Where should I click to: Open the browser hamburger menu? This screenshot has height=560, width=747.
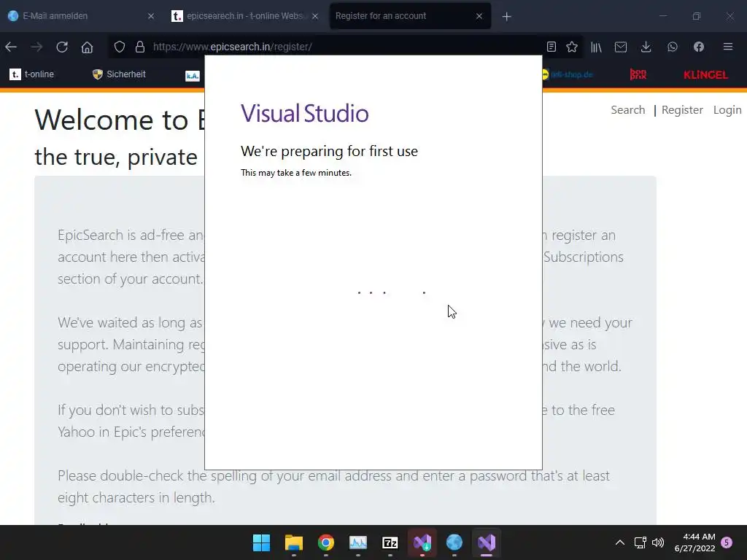pyautogui.click(x=727, y=47)
